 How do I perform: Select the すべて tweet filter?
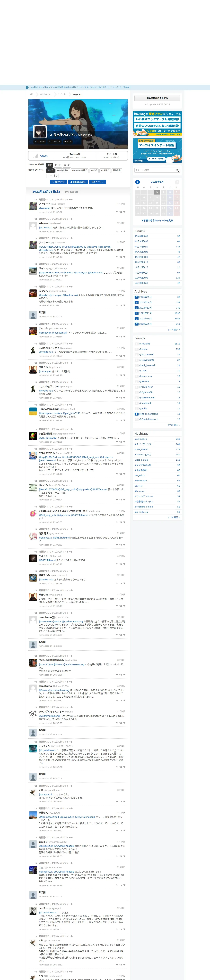tap(51, 170)
